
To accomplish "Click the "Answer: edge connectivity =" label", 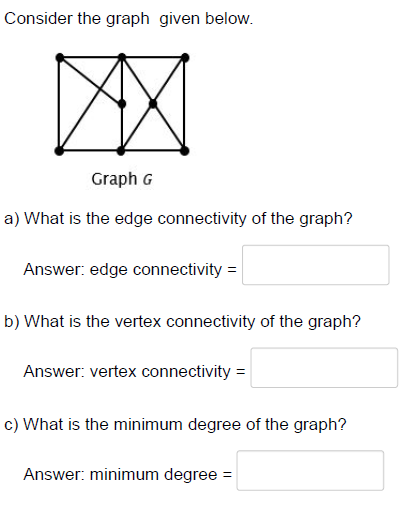I will [x=130, y=269].
